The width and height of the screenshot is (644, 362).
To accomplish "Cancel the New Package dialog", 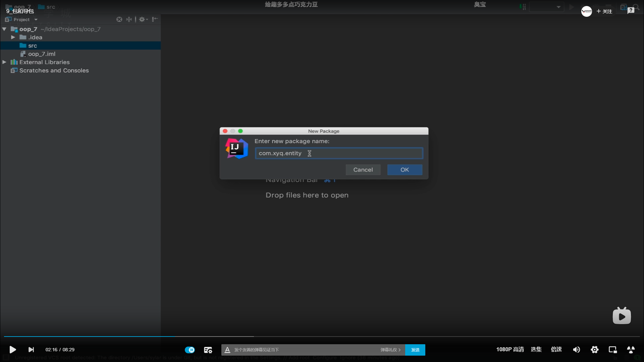I will pyautogui.click(x=363, y=170).
